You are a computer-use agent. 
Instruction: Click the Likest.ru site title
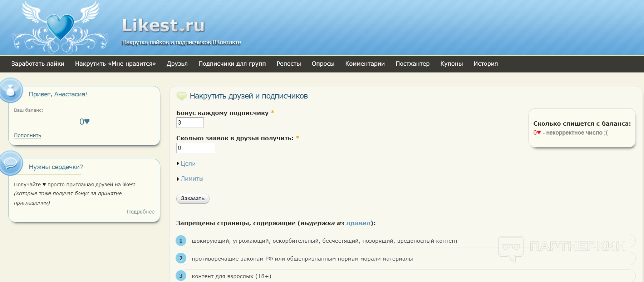tap(163, 26)
